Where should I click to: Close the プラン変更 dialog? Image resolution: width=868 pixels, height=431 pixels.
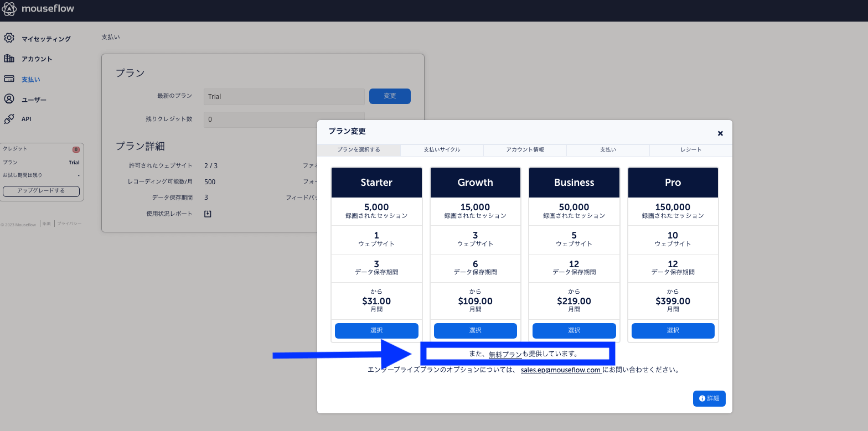tap(720, 133)
